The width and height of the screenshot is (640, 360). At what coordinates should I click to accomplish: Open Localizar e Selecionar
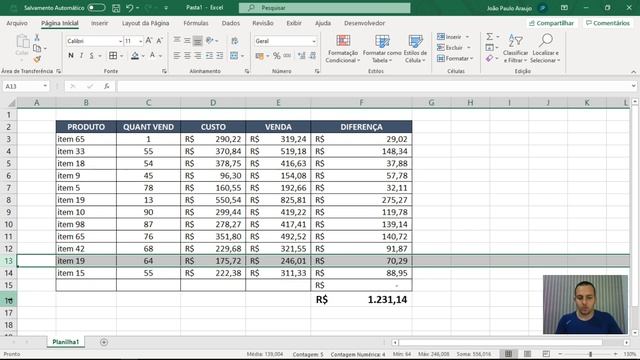545,49
